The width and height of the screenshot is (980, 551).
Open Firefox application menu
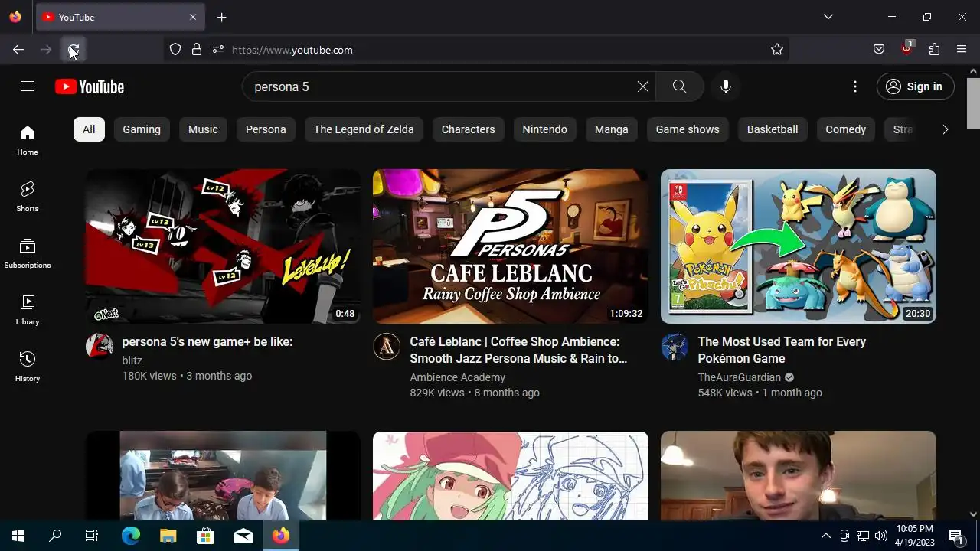(x=962, y=50)
